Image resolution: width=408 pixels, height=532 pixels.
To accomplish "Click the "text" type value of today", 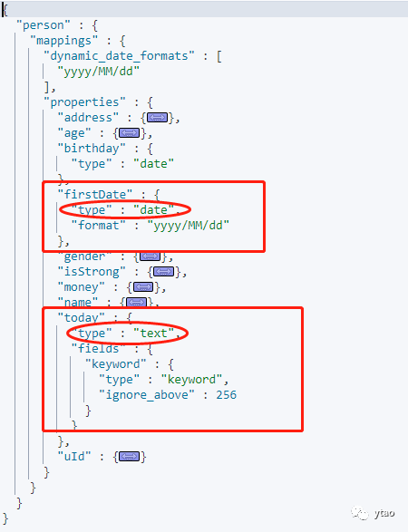I will 153,334.
